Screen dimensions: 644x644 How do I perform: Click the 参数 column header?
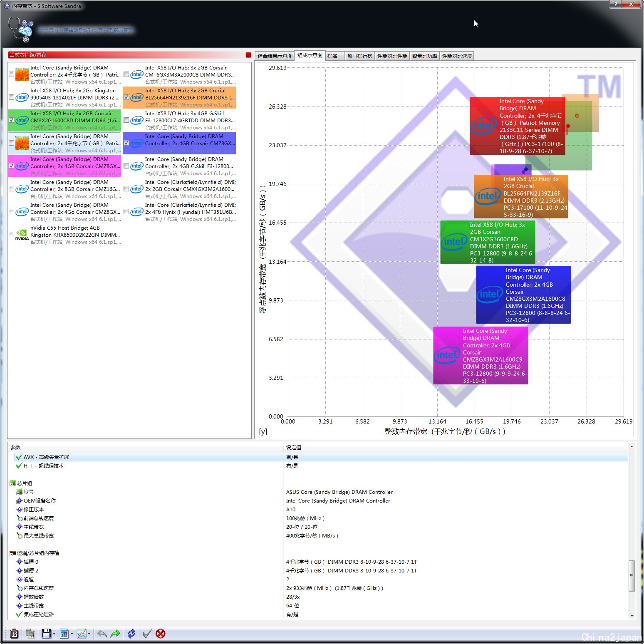click(x=146, y=448)
